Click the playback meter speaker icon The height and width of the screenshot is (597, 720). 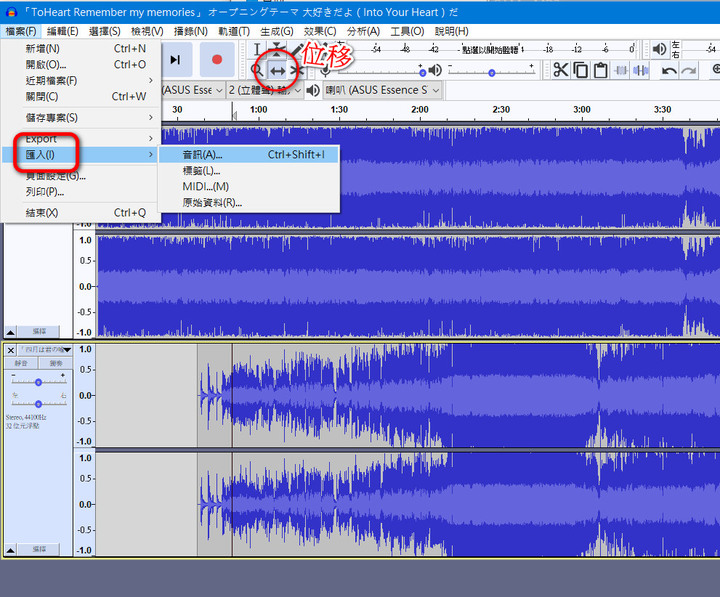point(659,49)
